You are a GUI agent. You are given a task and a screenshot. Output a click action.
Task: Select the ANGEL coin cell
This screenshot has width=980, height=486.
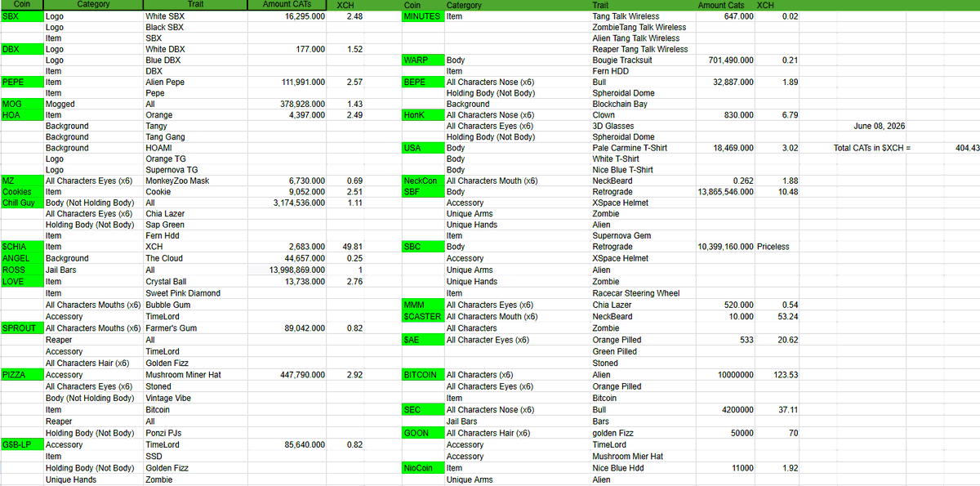(x=22, y=258)
